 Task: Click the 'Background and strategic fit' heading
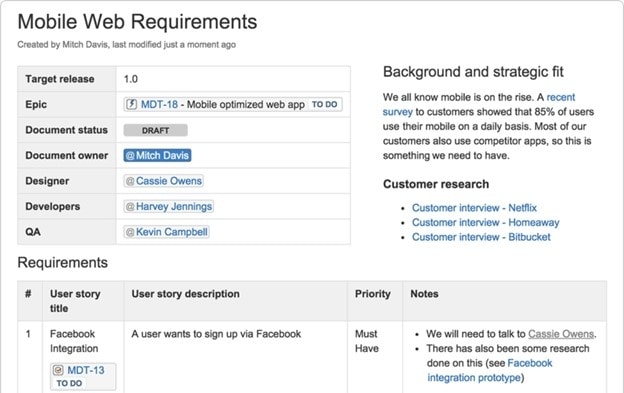tap(473, 72)
